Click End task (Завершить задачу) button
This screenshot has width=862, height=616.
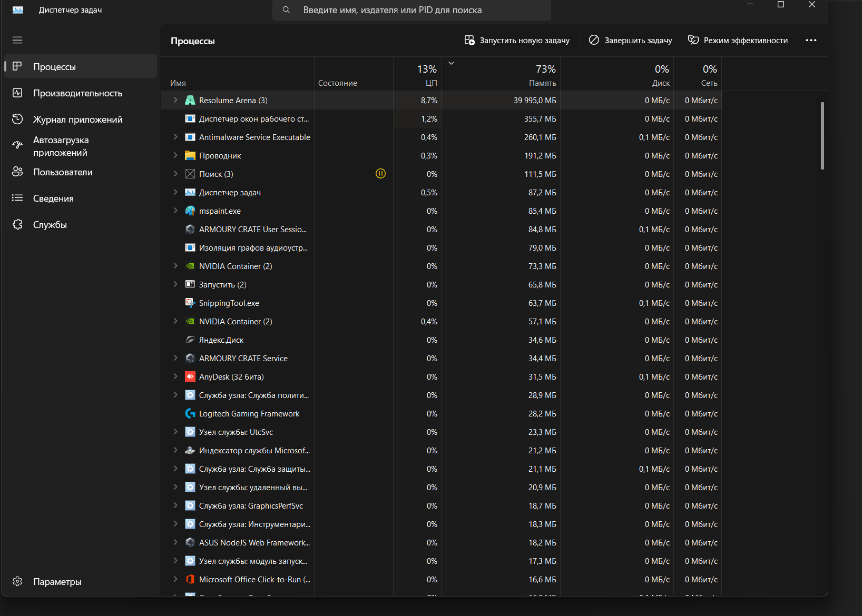tap(630, 41)
